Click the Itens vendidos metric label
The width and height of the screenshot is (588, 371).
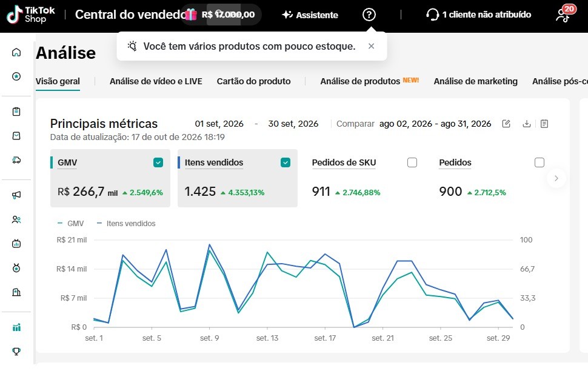[214, 162]
